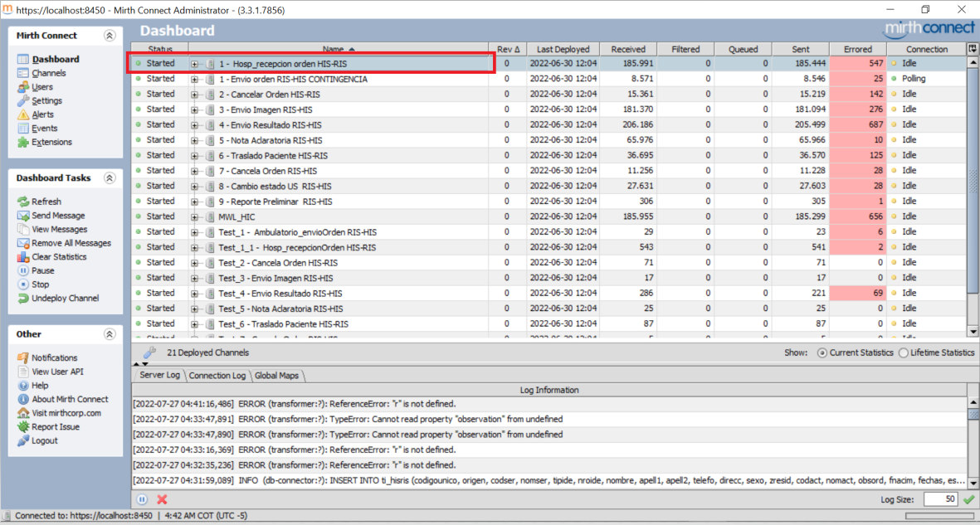Image resolution: width=980 pixels, height=525 pixels.
Task: Switch to the Connection Log tab
Action: (217, 376)
